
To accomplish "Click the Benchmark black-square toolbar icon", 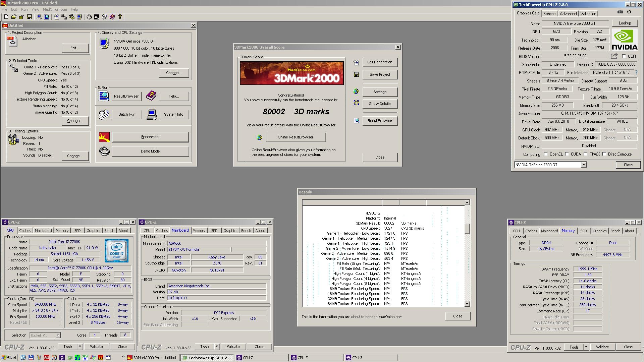I will coord(97,17).
